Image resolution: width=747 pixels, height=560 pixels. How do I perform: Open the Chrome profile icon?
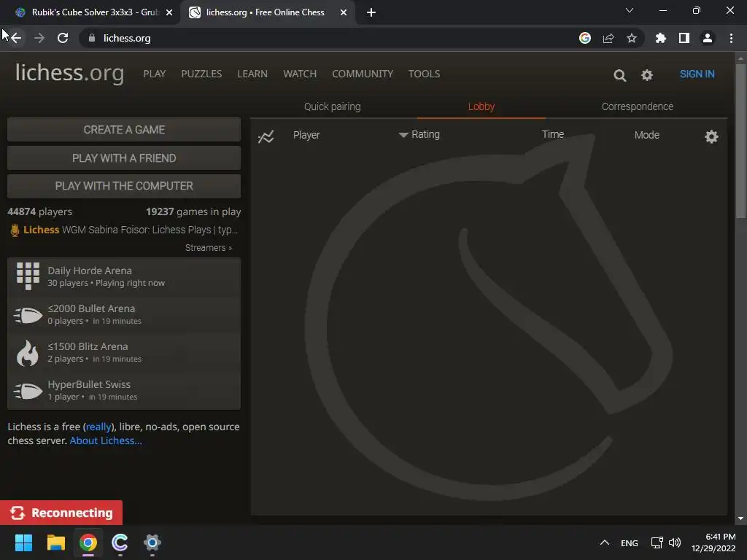click(x=708, y=38)
